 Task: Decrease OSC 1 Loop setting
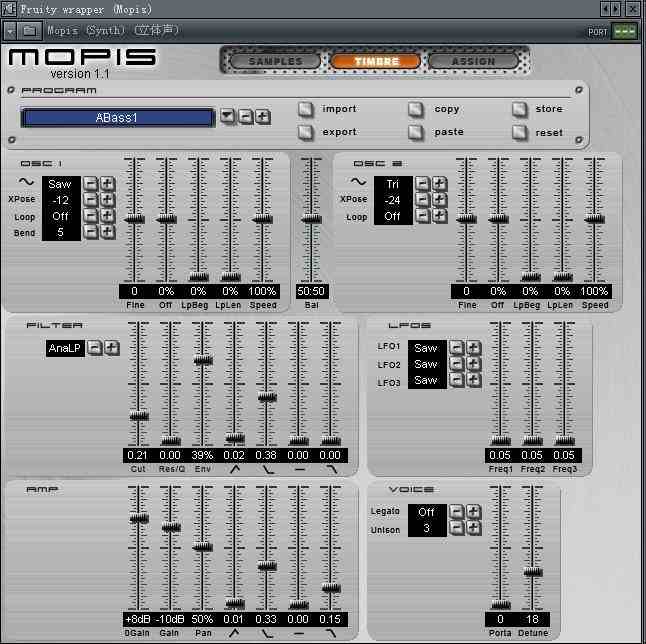91,216
